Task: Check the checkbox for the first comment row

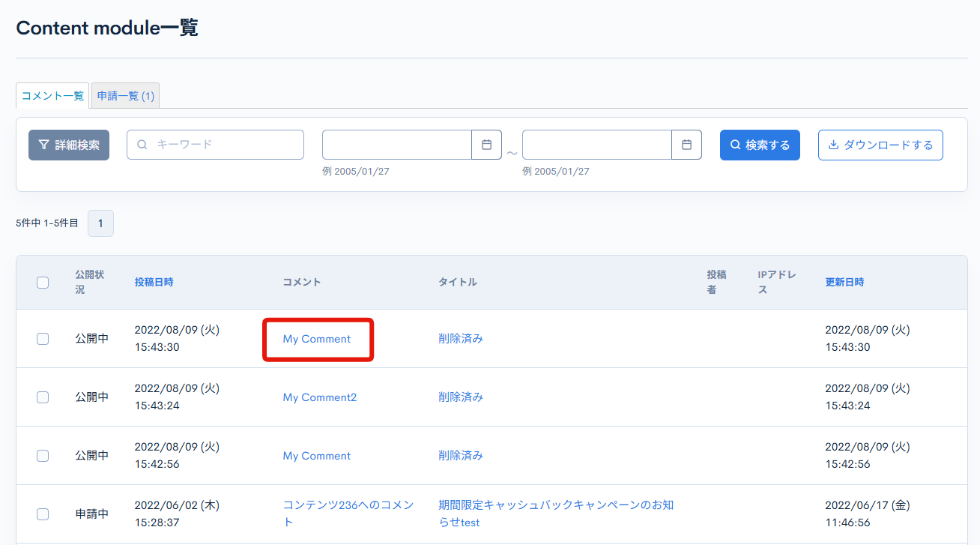Action: [43, 338]
